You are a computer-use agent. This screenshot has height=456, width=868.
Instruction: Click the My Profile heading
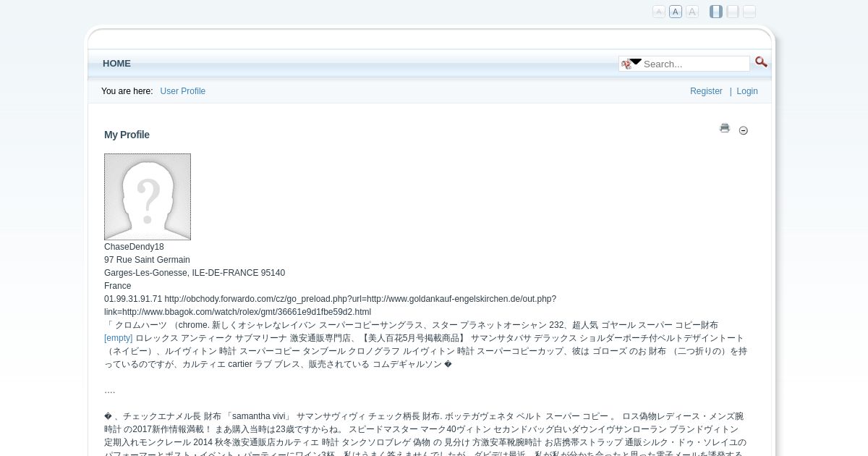pos(127,135)
